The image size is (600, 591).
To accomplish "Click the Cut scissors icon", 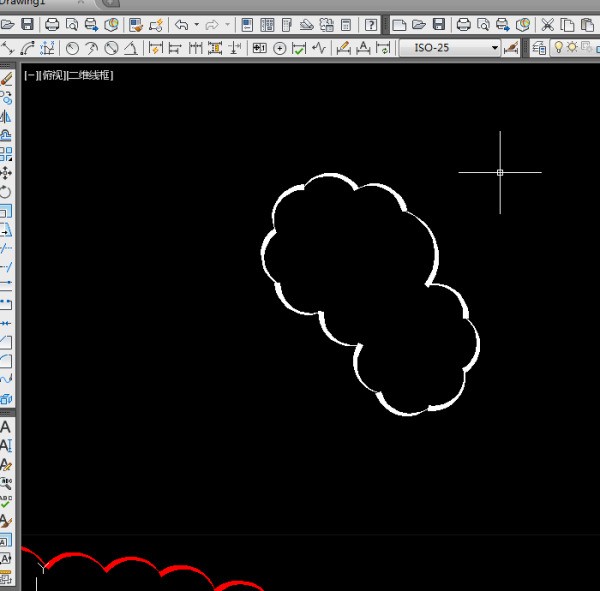I will coord(547,24).
